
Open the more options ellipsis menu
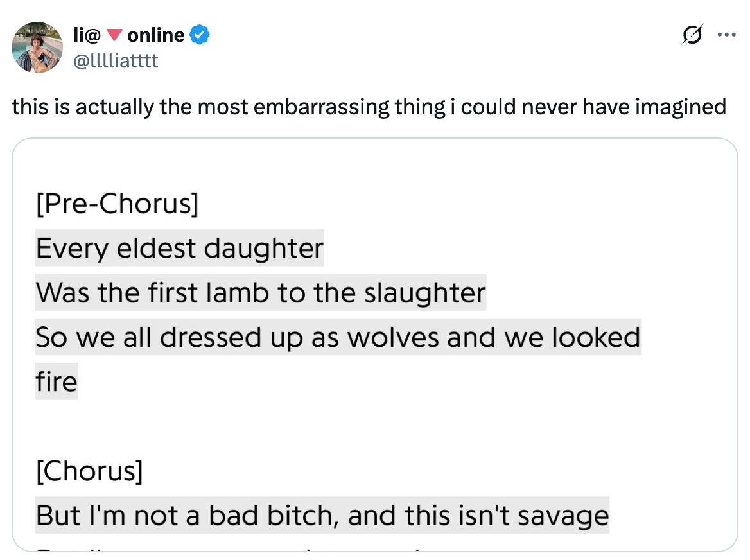click(726, 35)
